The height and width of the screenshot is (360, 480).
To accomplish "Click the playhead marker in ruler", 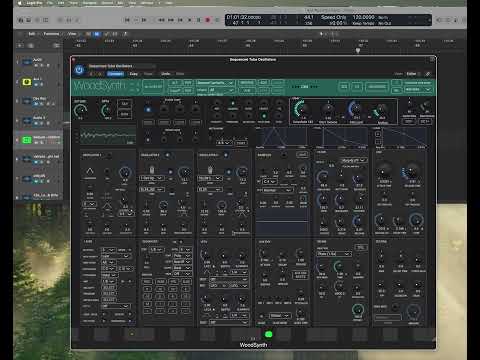I will [x=358, y=51].
